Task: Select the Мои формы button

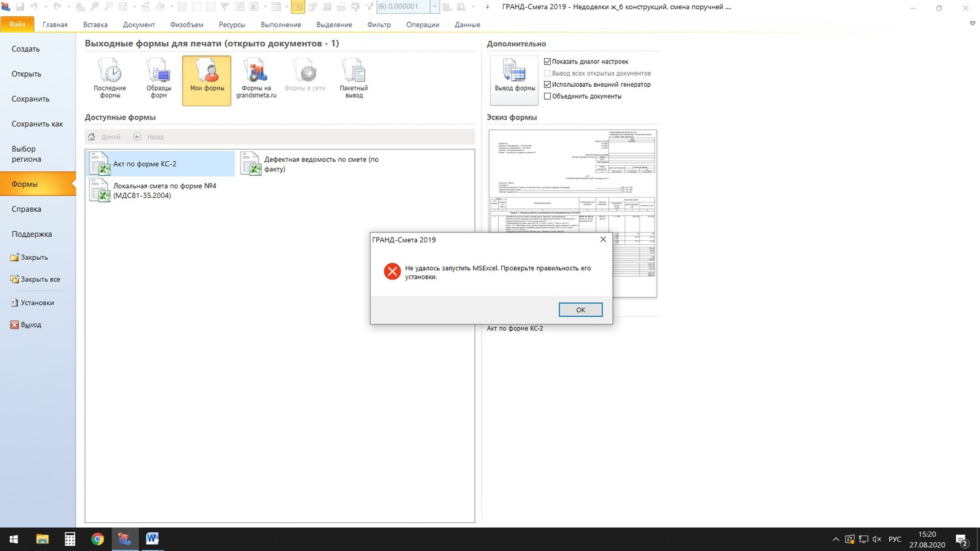Action: click(x=206, y=80)
